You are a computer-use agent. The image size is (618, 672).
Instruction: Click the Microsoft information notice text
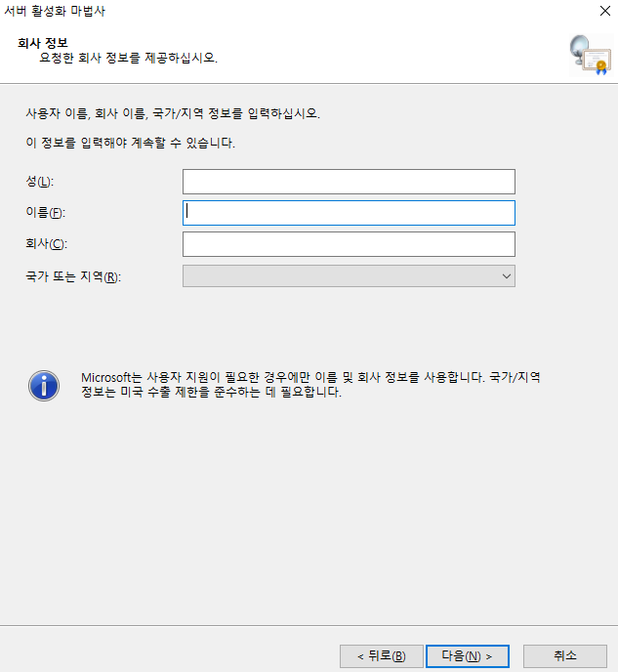click(310, 385)
